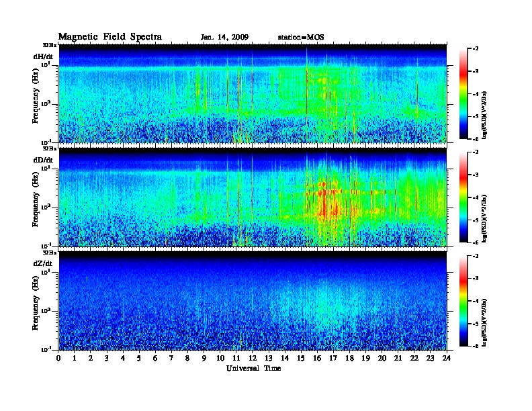Click the -2 tick on the dH/dt color bar
Screen dimensions: 532x411
476,49
